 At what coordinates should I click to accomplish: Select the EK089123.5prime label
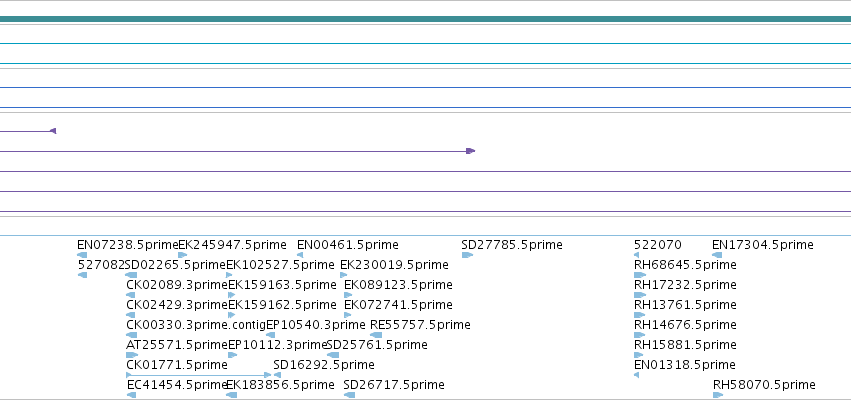click(398, 285)
